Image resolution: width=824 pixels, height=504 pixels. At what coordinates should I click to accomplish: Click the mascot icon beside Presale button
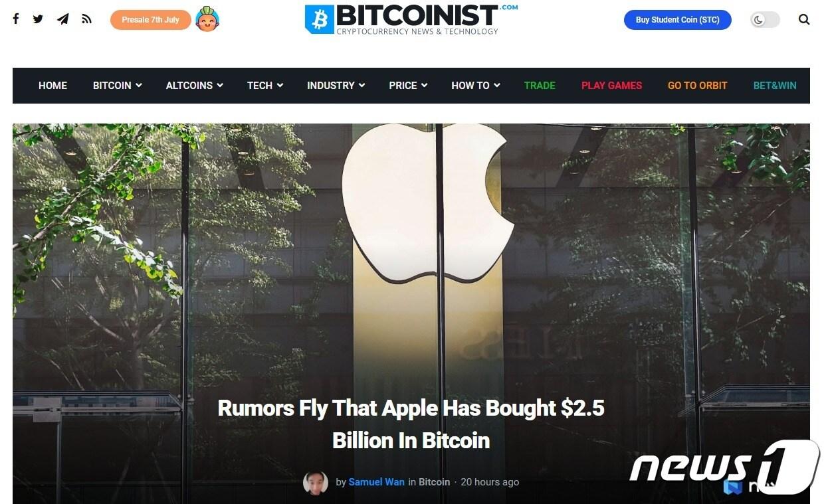tap(207, 20)
